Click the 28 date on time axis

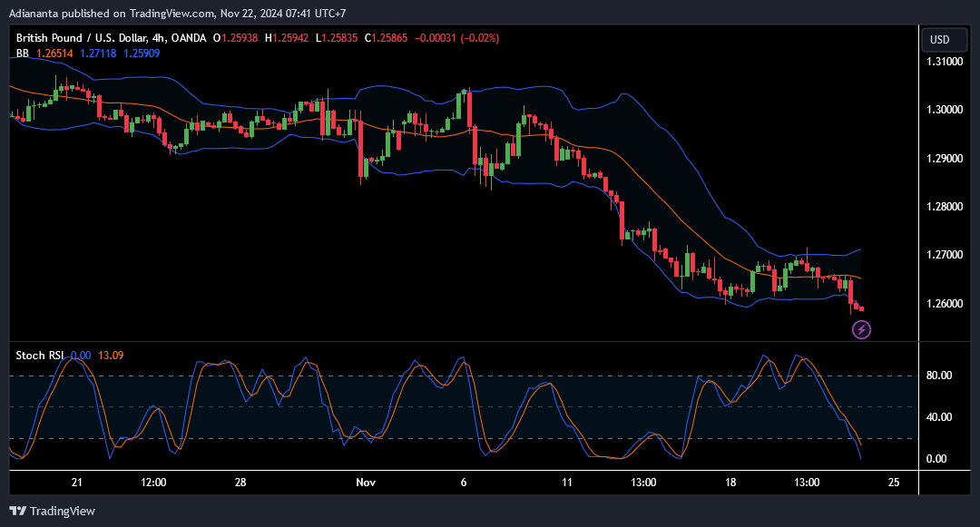(x=240, y=482)
